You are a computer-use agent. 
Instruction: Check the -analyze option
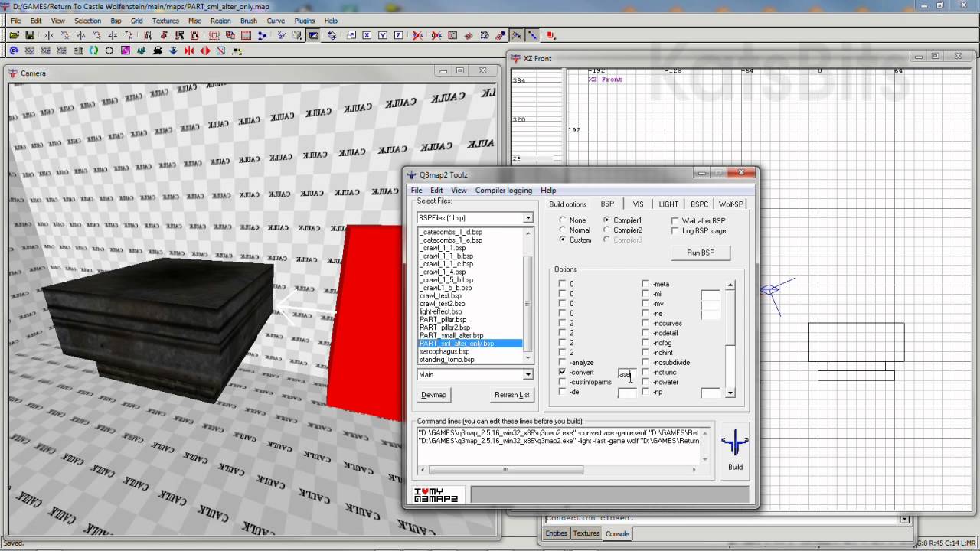click(562, 362)
